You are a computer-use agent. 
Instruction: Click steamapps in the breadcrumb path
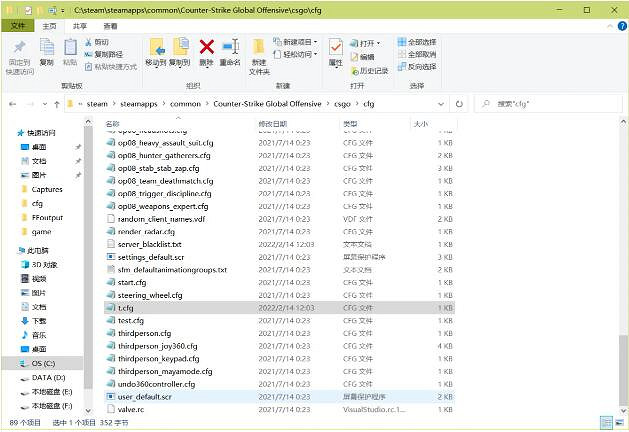point(139,104)
